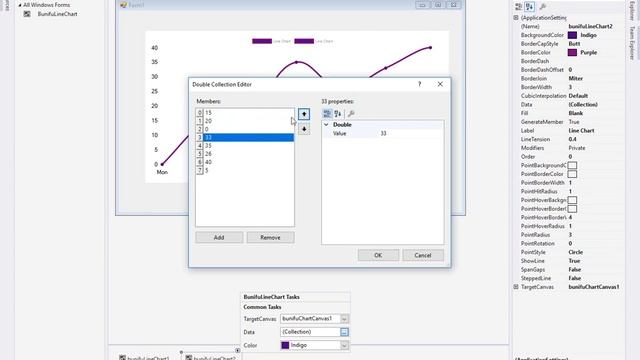Select the BorderCapStyle property value Butt
This screenshot has height=360, width=640.
click(x=574, y=44)
